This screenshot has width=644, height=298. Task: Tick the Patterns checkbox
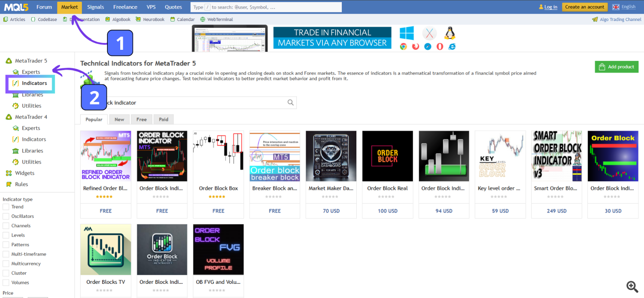point(6,245)
